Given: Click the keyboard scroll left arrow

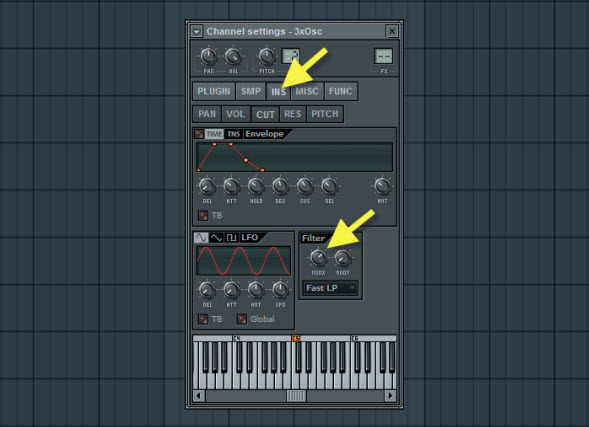Looking at the screenshot, I should (199, 395).
